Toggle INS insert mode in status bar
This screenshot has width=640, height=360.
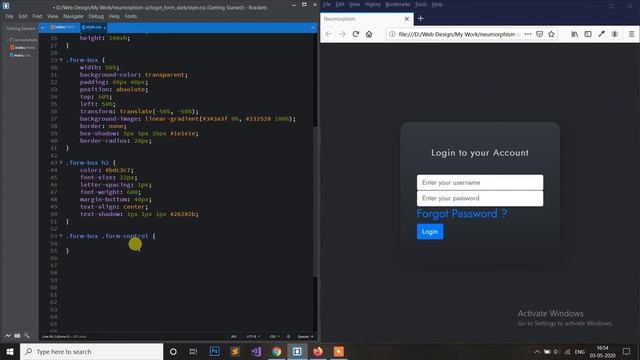[x=234, y=337]
